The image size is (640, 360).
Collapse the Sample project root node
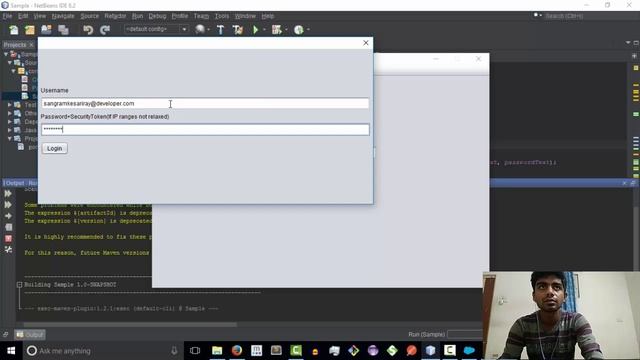pyautogui.click(x=6, y=54)
